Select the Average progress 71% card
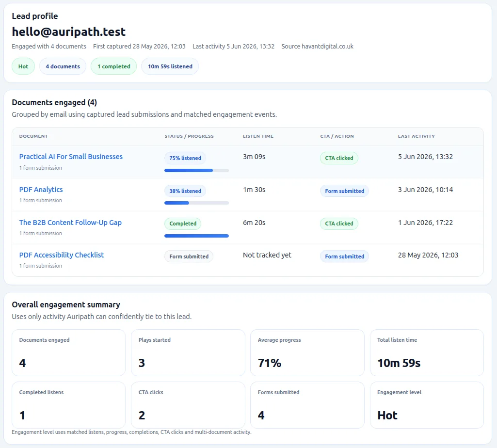The width and height of the screenshot is (497, 448). 307,352
